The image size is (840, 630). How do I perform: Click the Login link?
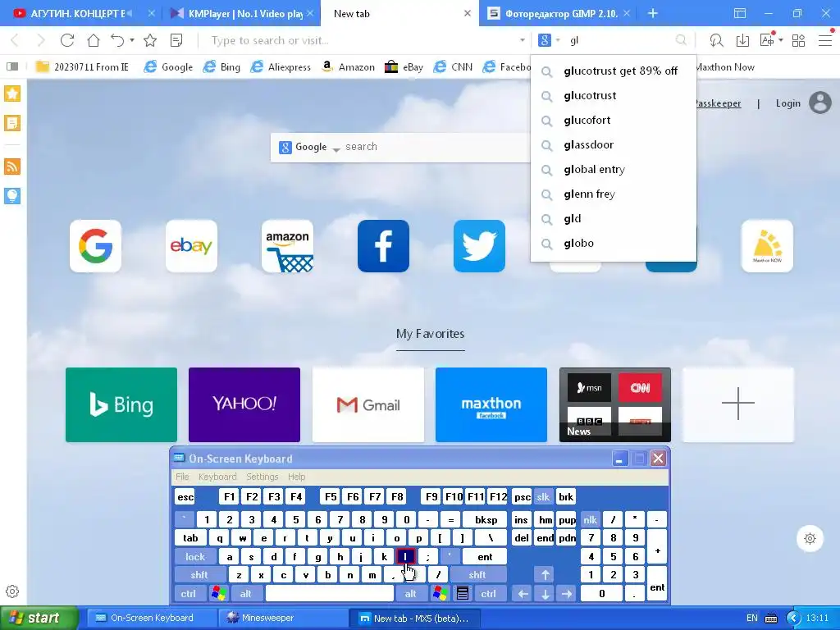[787, 103]
